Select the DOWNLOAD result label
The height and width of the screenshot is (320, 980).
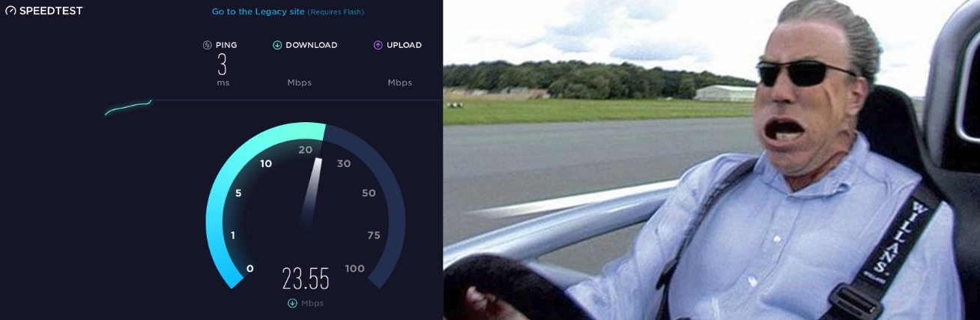point(312,45)
